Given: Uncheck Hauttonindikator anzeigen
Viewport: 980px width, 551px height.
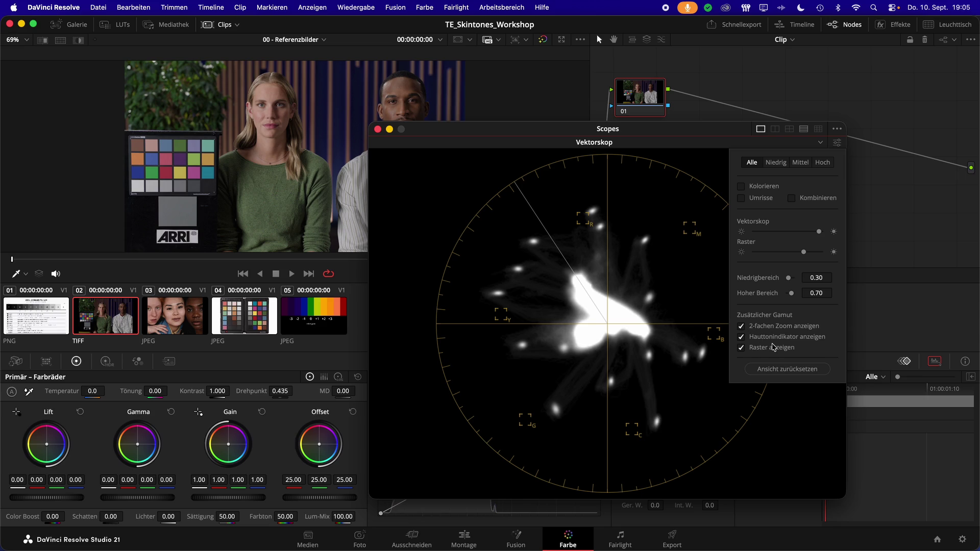Looking at the screenshot, I should point(741,337).
